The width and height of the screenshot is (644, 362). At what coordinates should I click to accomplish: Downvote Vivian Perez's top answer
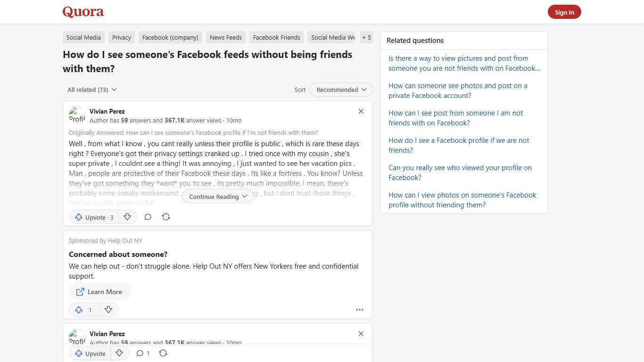coord(127,217)
